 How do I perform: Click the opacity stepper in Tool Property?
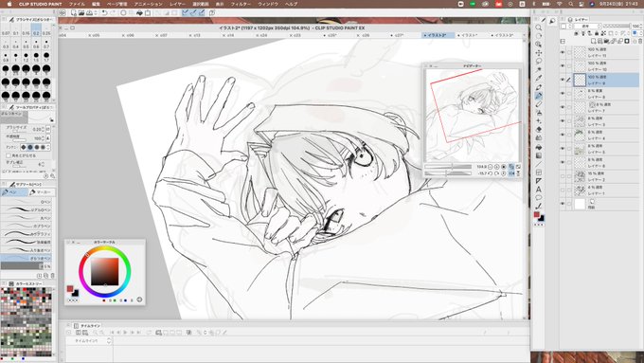click(x=44, y=138)
